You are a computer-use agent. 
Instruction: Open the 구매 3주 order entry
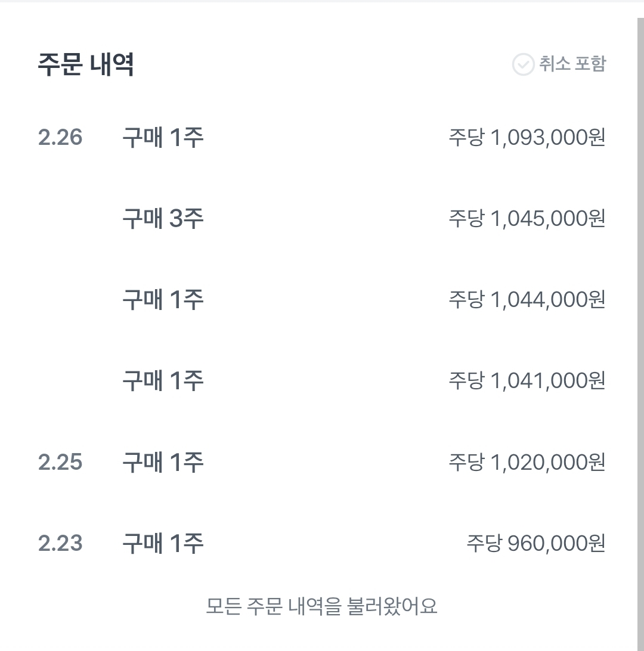point(163,219)
